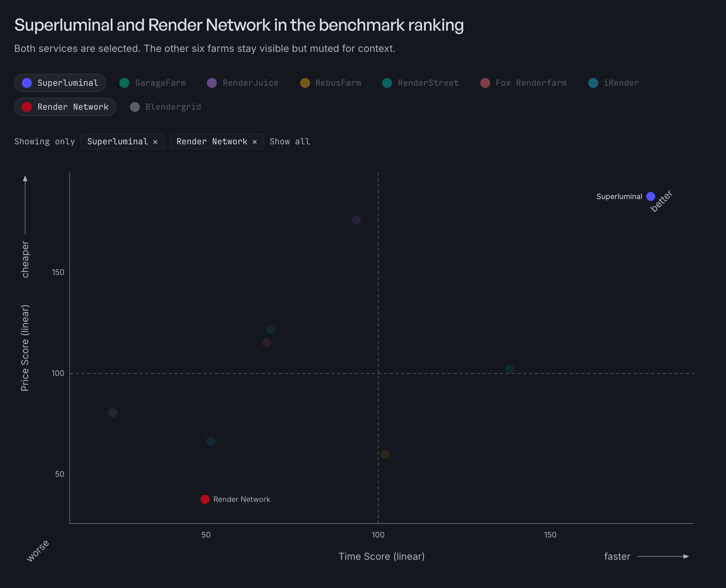Click the 'faster' axis annotation
The width and height of the screenshot is (726, 588).
coord(617,556)
